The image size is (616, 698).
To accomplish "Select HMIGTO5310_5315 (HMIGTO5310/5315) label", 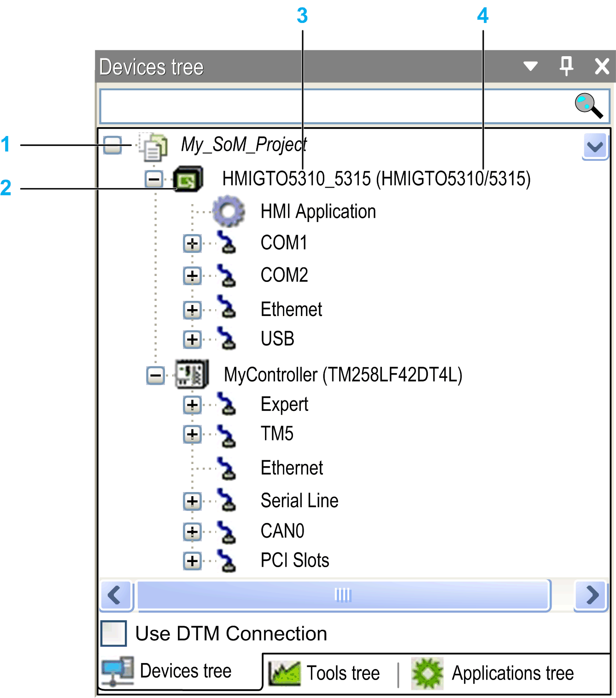I will tap(376, 179).
